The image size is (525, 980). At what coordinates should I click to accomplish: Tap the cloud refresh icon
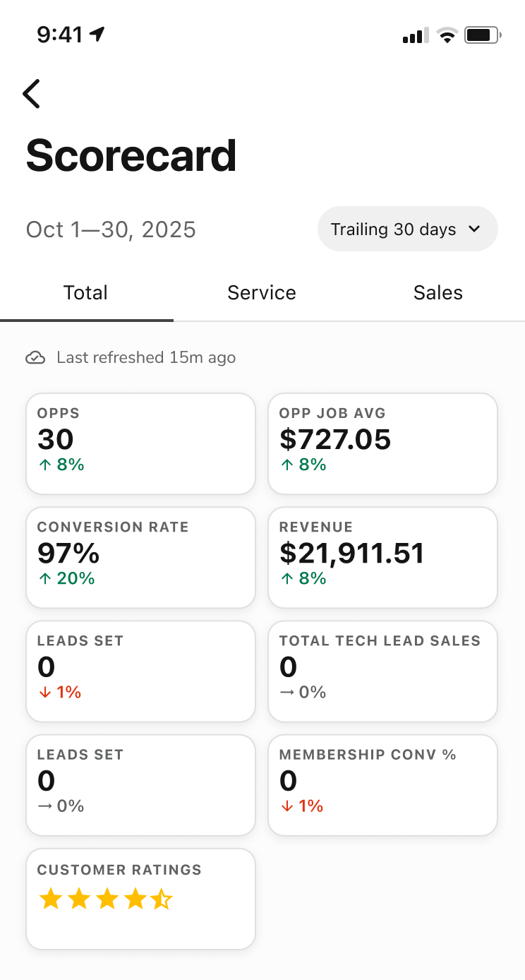tap(35, 358)
